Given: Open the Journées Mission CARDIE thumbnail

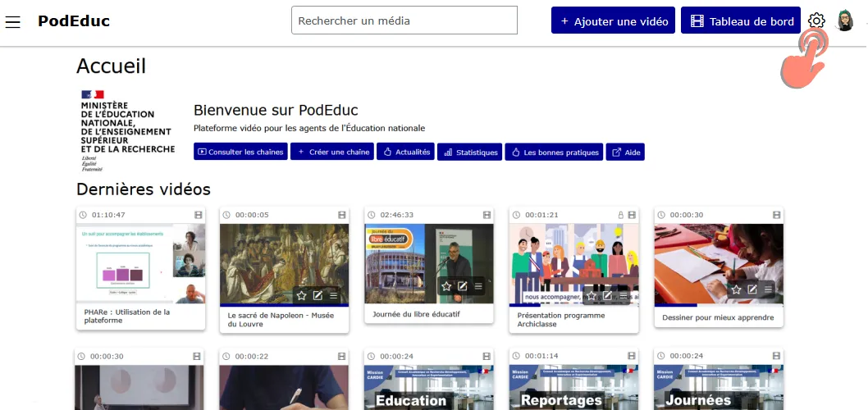Looking at the screenshot, I should coord(719,387).
